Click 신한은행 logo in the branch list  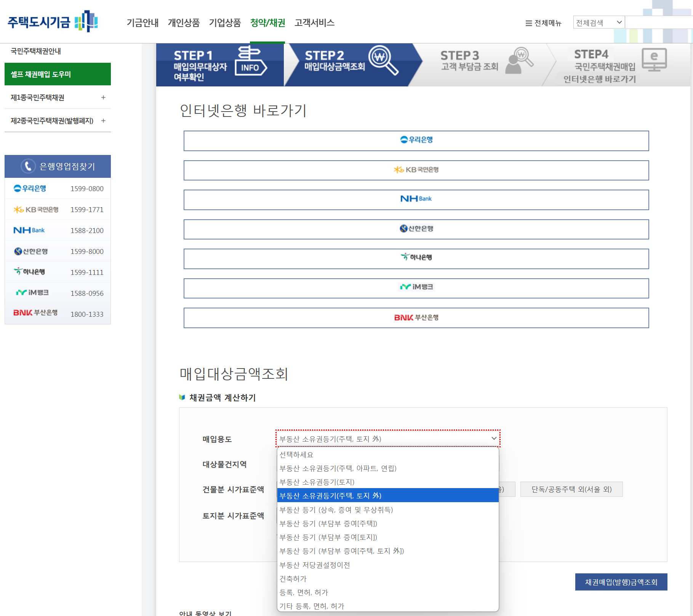[x=31, y=251]
